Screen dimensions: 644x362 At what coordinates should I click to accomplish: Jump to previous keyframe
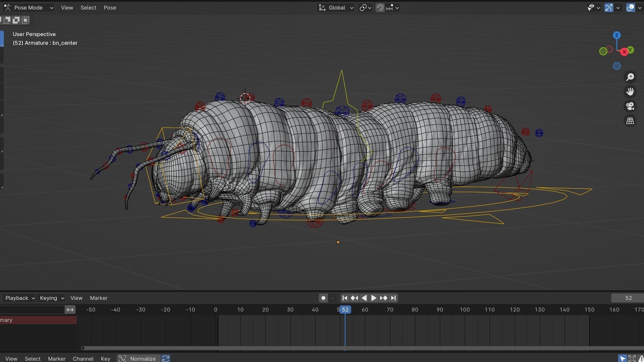[354, 298]
